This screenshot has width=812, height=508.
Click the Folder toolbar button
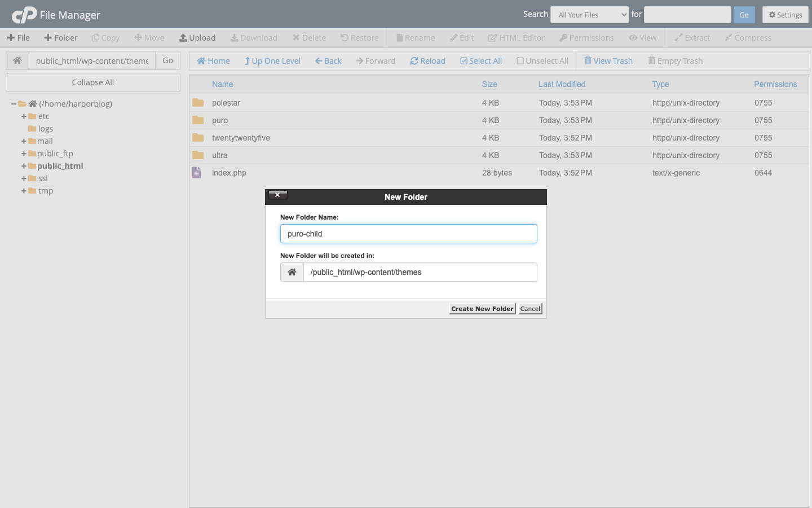[60, 38]
